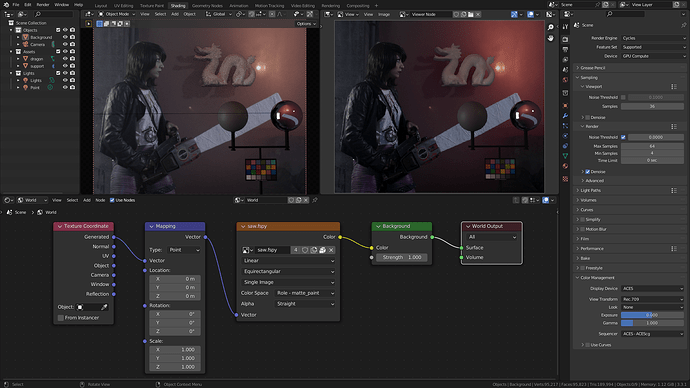Image resolution: width=690 pixels, height=388 pixels.
Task: Switch to the Geometry Nodes workspace tab
Action: 207,6
